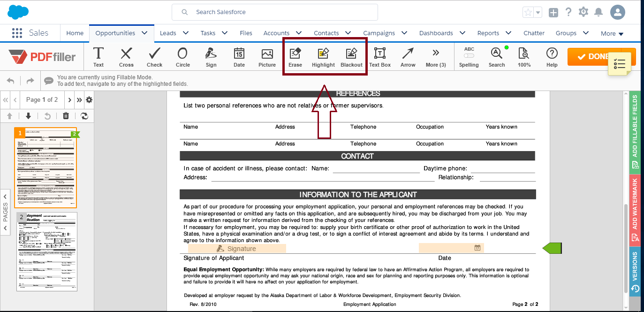Expand the Groups dropdown chevron
644x312 pixels.
(x=586, y=33)
